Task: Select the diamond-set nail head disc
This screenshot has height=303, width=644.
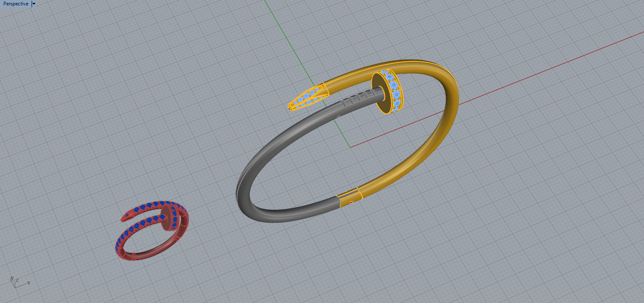Action: pyautogui.click(x=388, y=92)
